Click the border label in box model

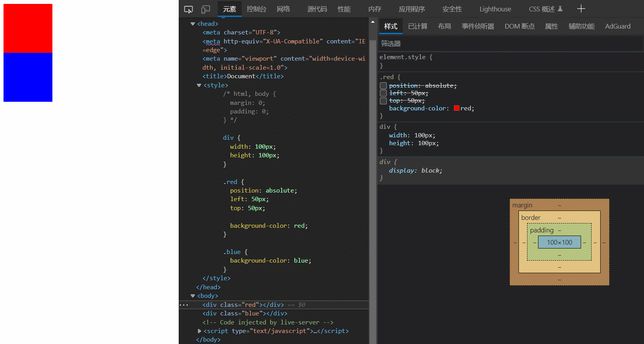[x=531, y=218]
